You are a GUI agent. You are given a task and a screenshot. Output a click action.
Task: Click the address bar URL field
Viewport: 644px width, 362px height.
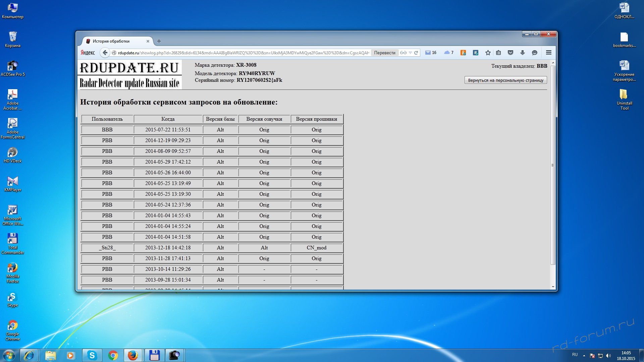point(241,53)
